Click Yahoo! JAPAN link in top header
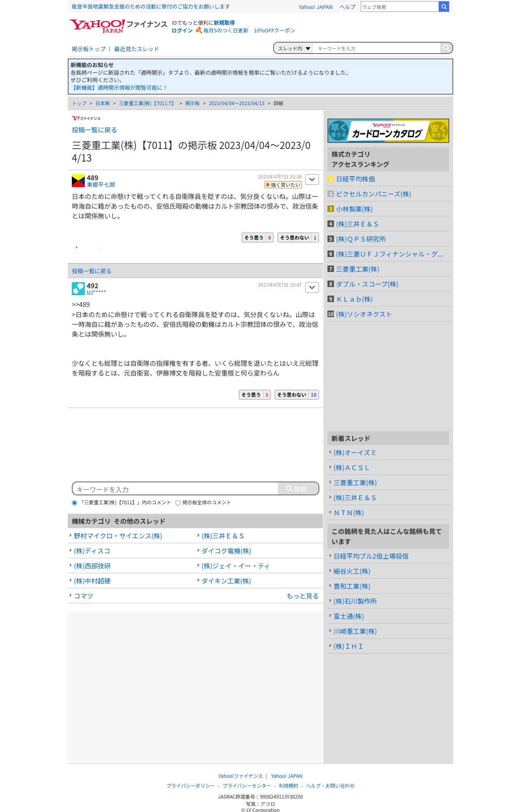This screenshot has width=521, height=812. [315, 7]
